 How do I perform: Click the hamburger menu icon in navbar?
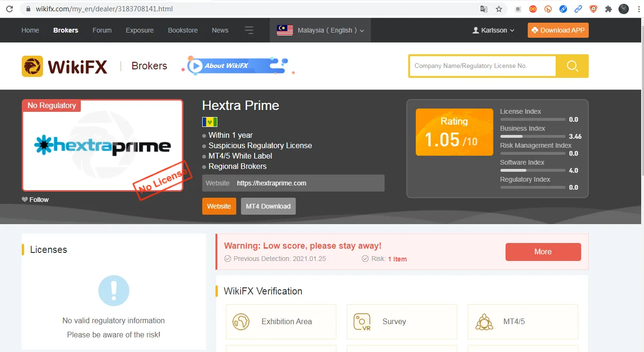tap(249, 30)
